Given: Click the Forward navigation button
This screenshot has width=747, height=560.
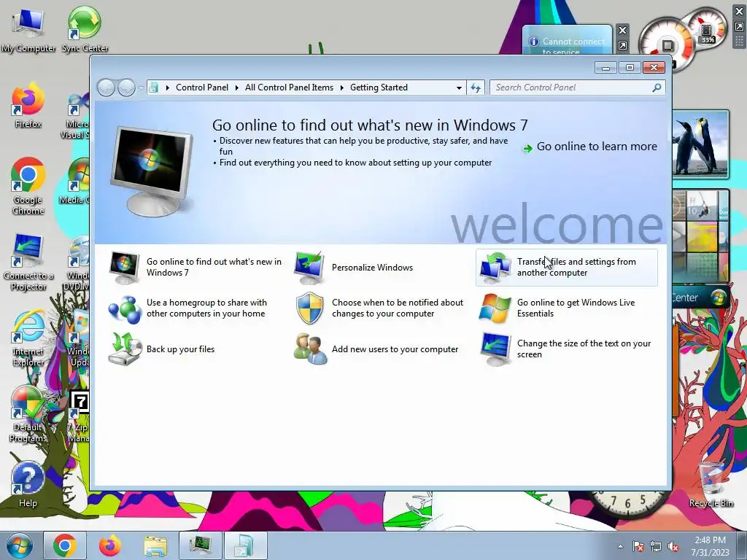Looking at the screenshot, I should coord(126,87).
